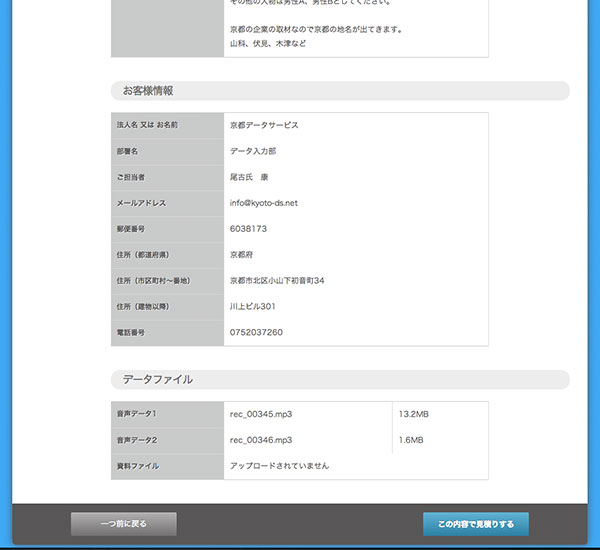Screen dimensions: 600x550
Task: Click the 音声データ1 label
Action: point(137,414)
